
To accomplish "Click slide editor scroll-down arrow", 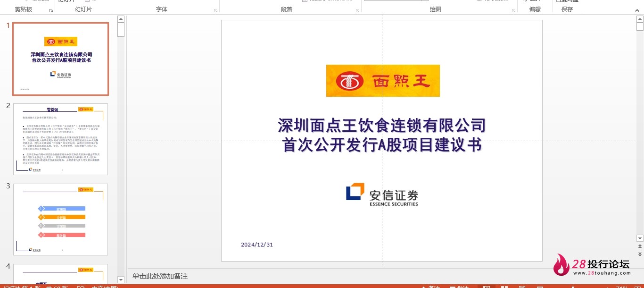I will tap(640, 238).
